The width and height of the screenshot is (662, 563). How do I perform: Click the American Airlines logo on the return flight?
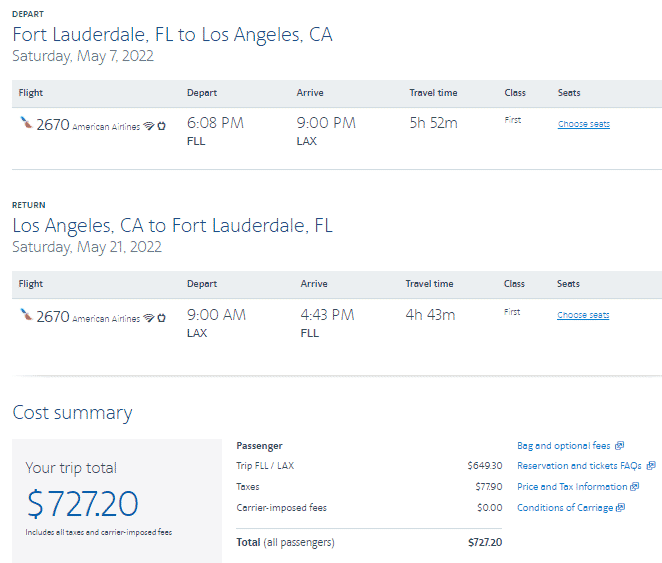click(26, 316)
